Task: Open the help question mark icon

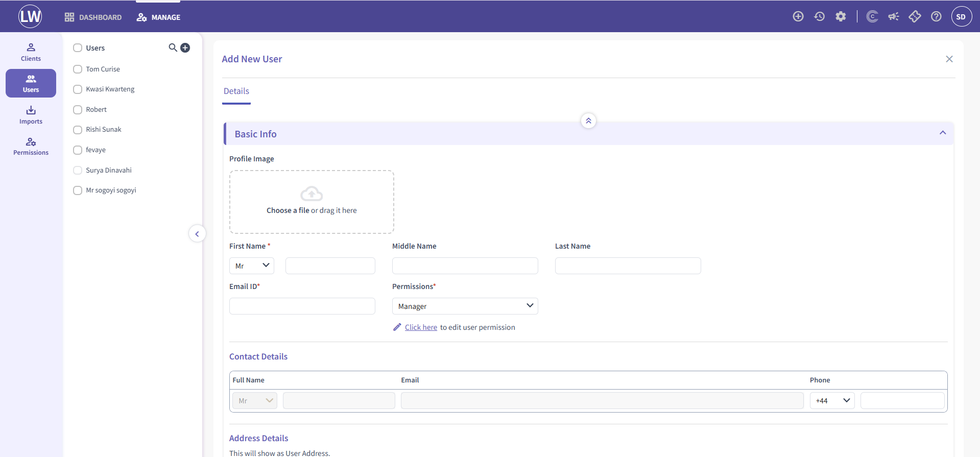Action: click(936, 16)
